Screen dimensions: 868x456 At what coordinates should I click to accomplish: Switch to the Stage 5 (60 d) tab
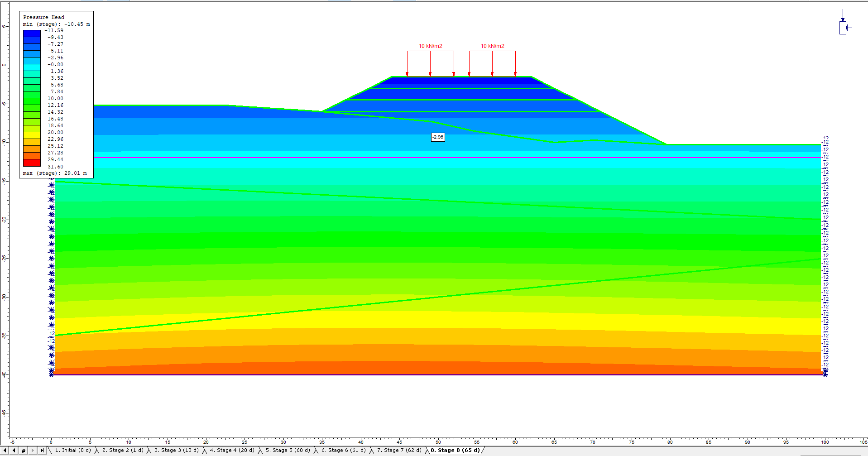[288, 450]
